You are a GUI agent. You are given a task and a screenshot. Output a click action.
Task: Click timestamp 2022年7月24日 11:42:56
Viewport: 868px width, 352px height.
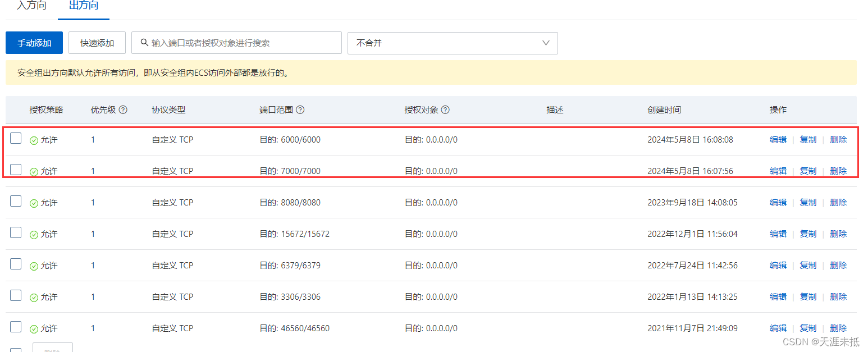point(692,266)
